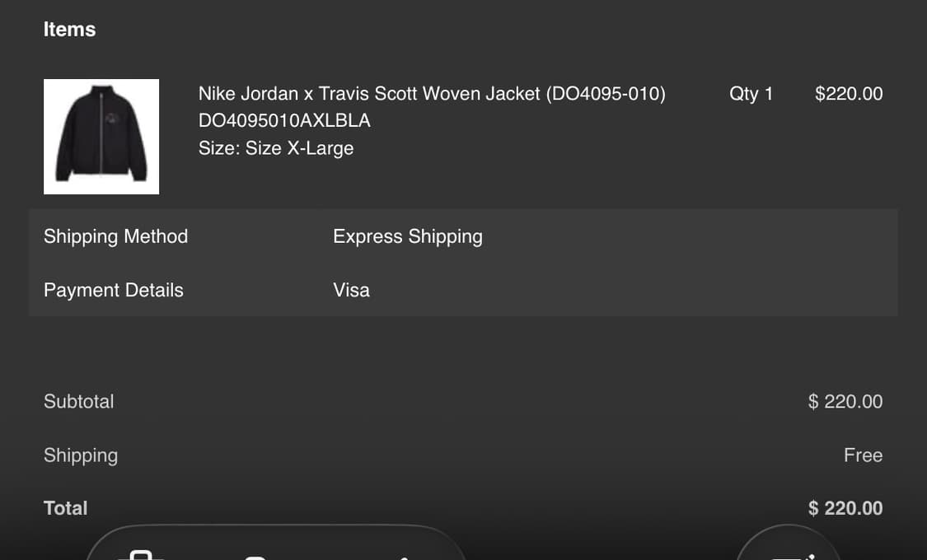Image resolution: width=927 pixels, height=560 pixels.
Task: Click the item price $220.00 beside Qty
Action: (x=848, y=94)
